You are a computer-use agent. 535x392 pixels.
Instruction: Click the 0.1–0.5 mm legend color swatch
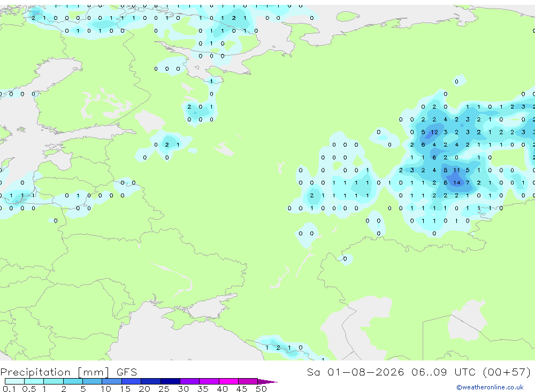[x=14, y=381]
